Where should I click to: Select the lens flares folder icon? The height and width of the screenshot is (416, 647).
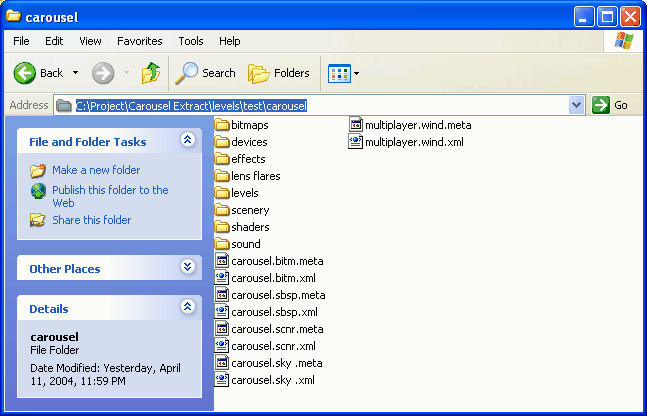click(x=222, y=176)
